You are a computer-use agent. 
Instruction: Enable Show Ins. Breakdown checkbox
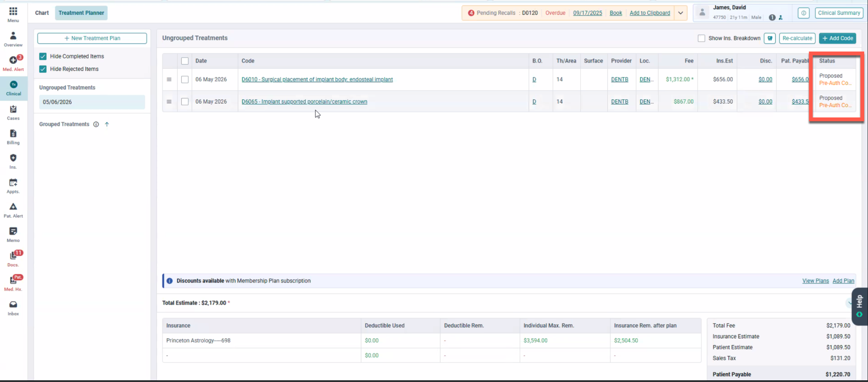(701, 38)
